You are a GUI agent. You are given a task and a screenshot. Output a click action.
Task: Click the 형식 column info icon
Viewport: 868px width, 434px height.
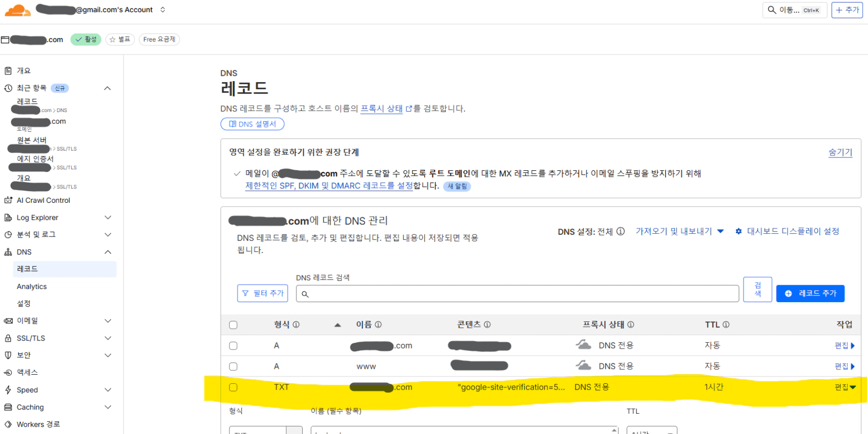[x=296, y=325]
